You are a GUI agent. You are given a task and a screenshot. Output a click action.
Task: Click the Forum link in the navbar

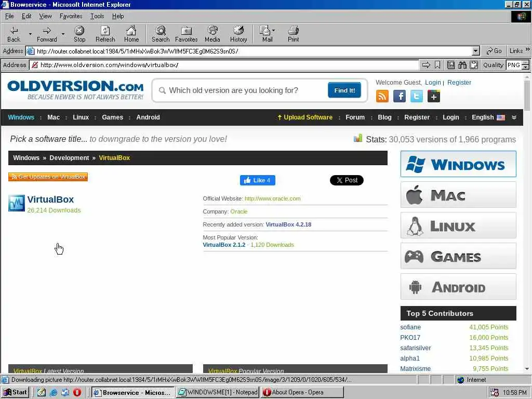pyautogui.click(x=355, y=117)
